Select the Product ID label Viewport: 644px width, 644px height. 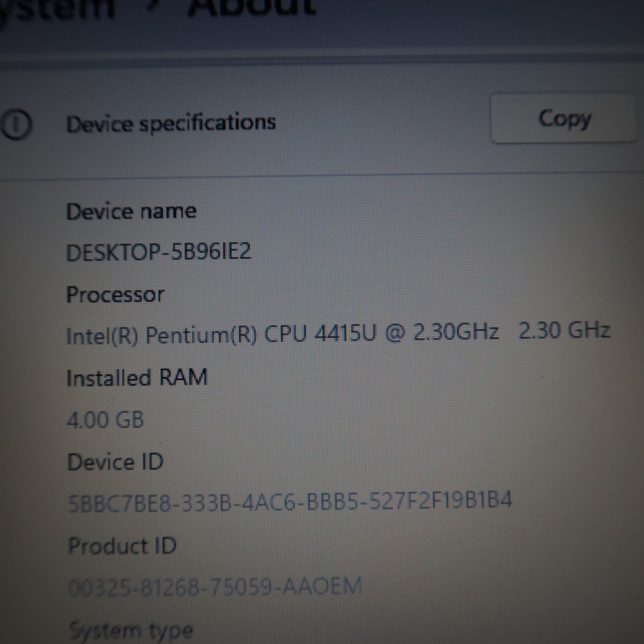(x=122, y=546)
